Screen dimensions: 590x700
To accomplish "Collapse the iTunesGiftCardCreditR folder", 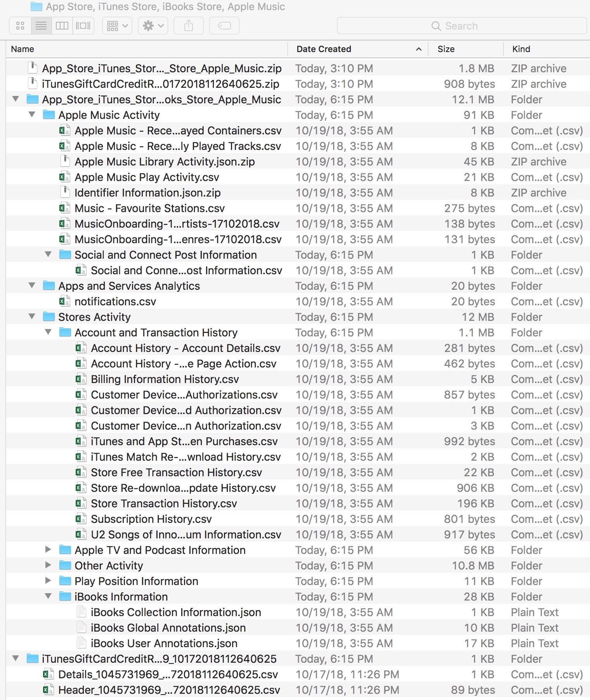I will [x=16, y=658].
